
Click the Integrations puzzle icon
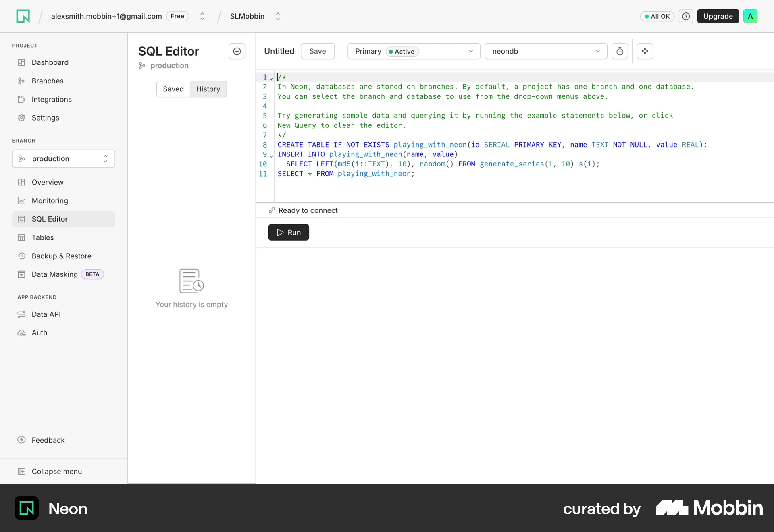21,100
